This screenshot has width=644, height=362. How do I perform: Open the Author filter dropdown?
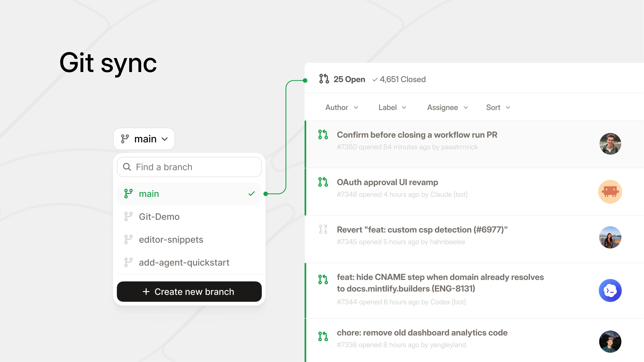tap(341, 107)
